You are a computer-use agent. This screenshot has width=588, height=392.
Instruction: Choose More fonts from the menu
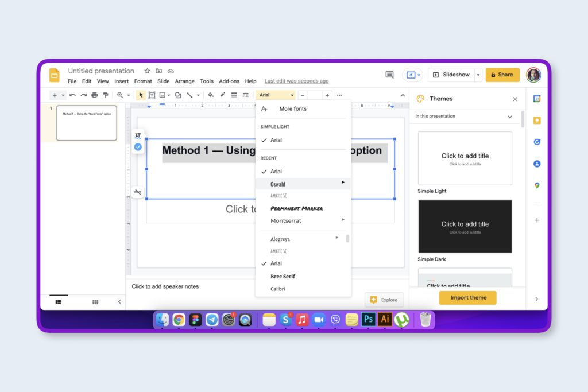click(292, 108)
